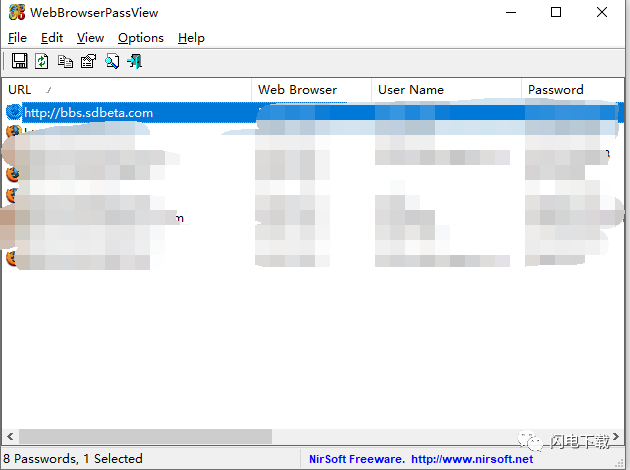Open the Properties toolbar icon
This screenshot has width=630, height=470.
(x=88, y=61)
